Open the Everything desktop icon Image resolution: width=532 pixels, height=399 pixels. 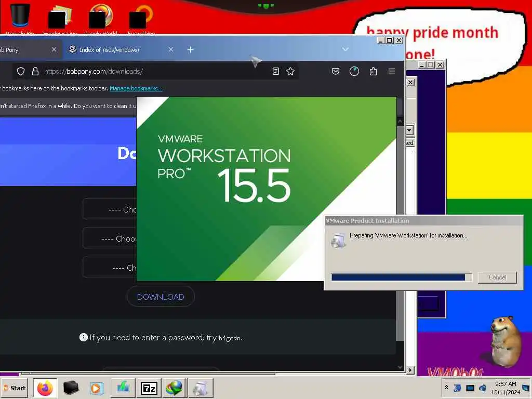(x=141, y=19)
